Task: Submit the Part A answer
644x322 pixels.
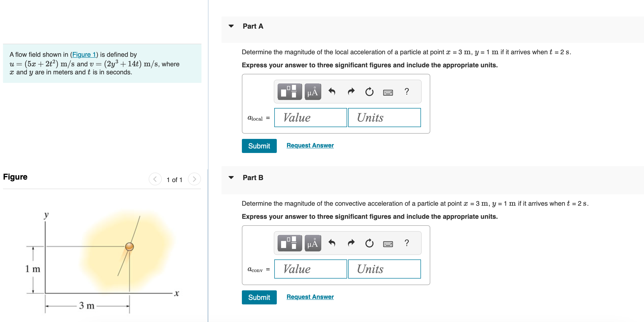Action: (259, 146)
